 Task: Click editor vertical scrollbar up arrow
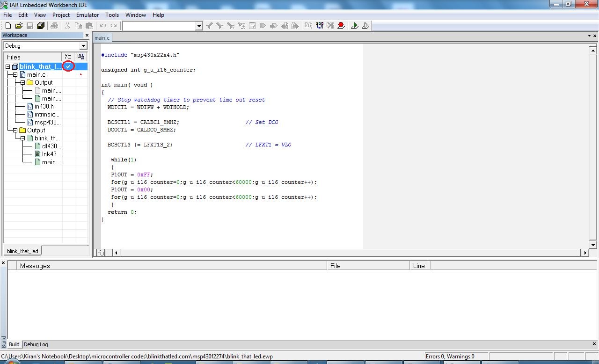[x=593, y=50]
